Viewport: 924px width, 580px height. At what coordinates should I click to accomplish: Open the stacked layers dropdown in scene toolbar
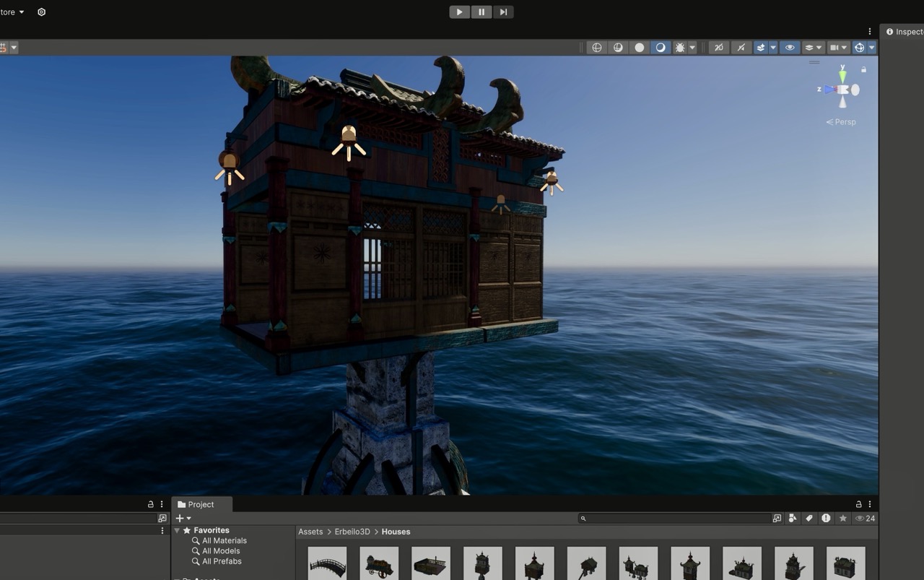click(813, 48)
